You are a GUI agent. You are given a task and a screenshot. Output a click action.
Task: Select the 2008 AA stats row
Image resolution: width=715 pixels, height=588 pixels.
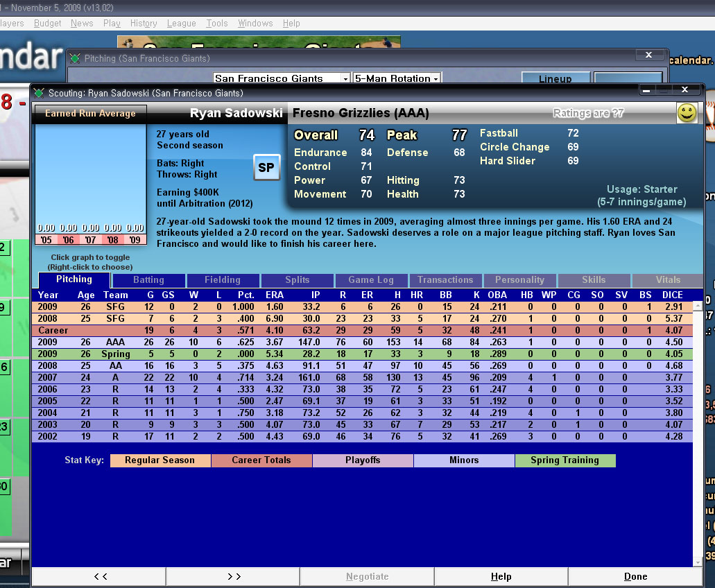(x=362, y=366)
